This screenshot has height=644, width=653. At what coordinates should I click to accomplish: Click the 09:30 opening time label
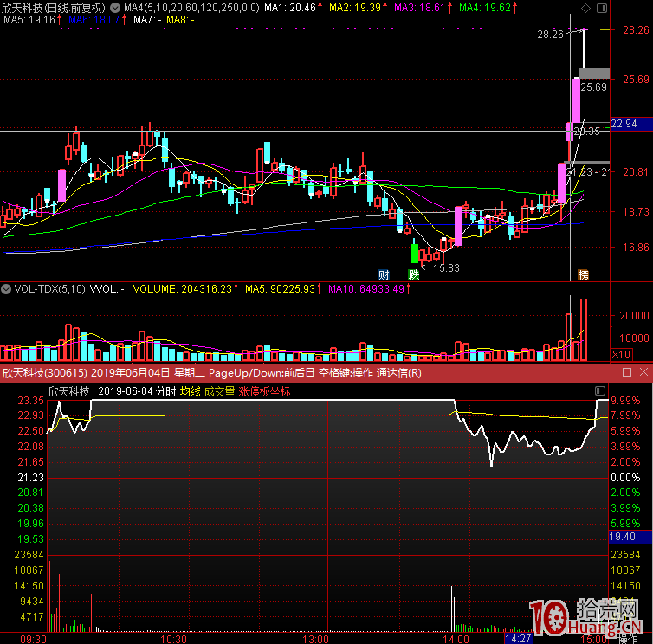(x=33, y=639)
